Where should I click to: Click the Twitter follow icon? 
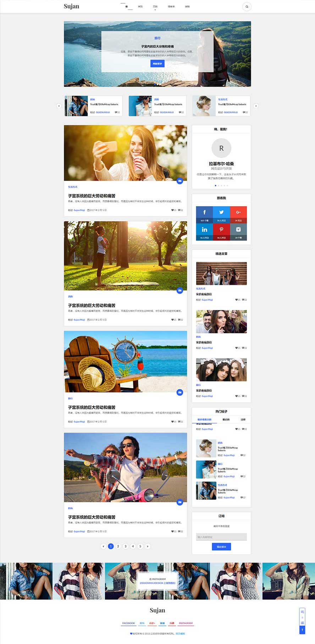click(221, 213)
